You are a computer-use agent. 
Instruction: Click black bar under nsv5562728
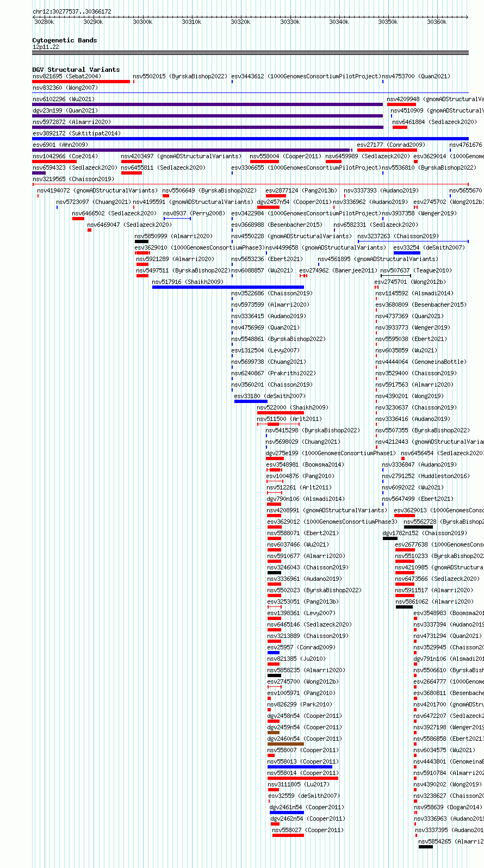coord(419,527)
